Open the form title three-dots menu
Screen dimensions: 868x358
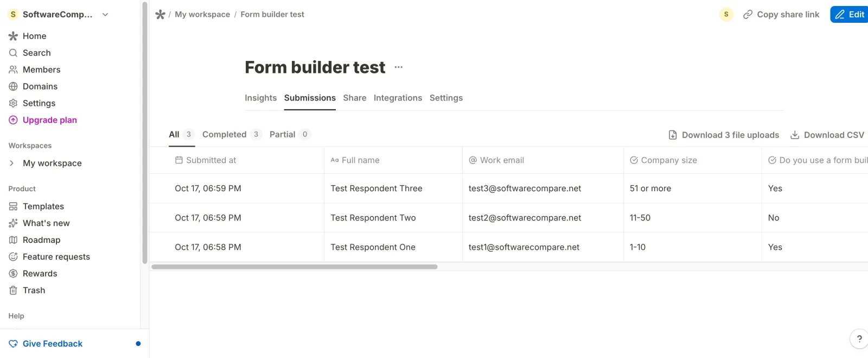click(399, 67)
